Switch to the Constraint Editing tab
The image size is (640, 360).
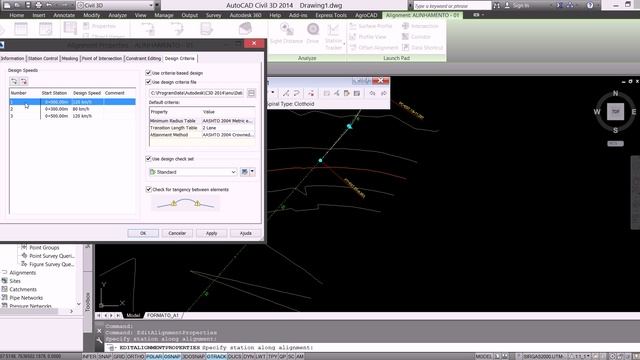click(143, 58)
